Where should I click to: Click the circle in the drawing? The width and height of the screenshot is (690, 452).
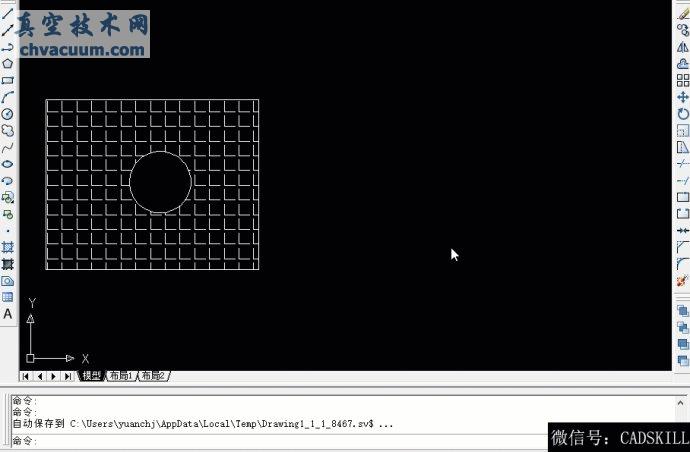[x=190, y=182]
